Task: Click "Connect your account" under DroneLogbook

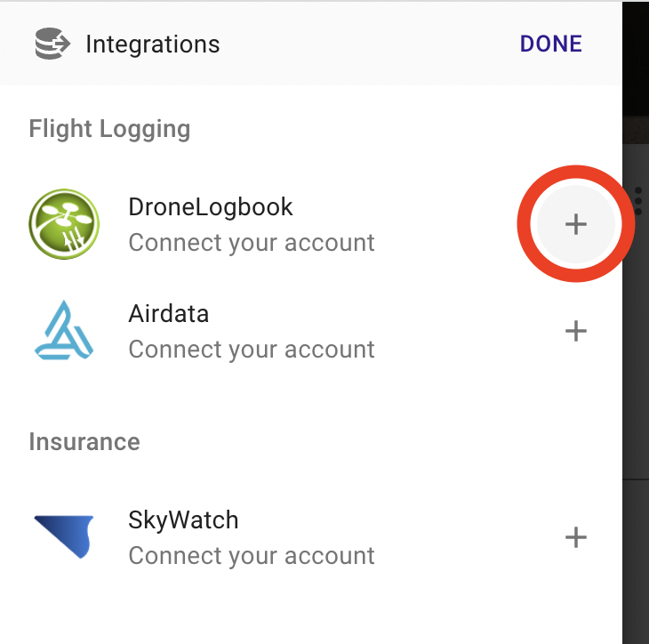Action: 252,243
